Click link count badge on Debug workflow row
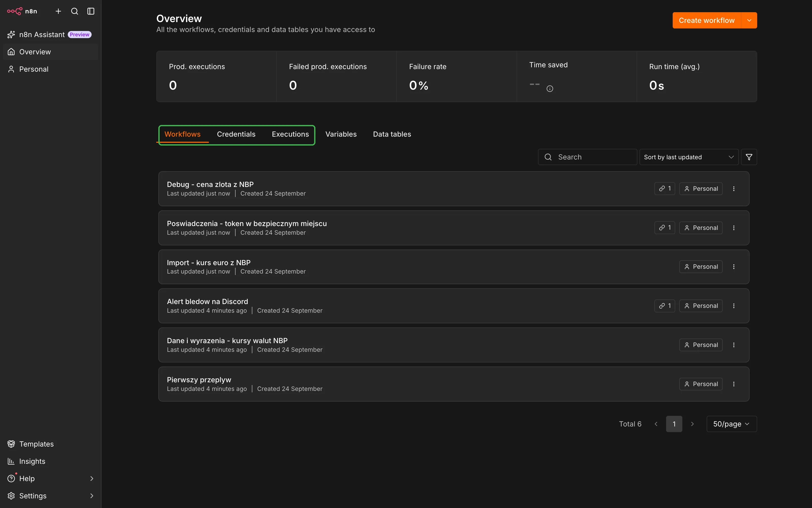This screenshot has width=812, height=508. (665, 188)
